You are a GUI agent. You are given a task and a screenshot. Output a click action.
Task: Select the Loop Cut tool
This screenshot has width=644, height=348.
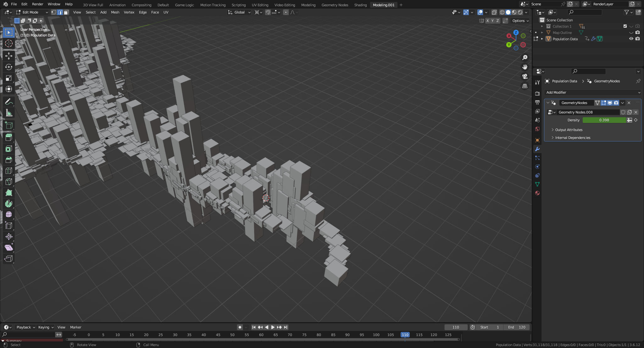click(9, 171)
